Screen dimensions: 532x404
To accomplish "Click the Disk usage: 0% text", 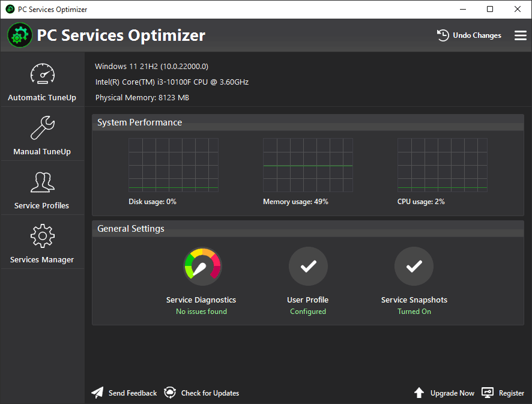I will point(153,202).
